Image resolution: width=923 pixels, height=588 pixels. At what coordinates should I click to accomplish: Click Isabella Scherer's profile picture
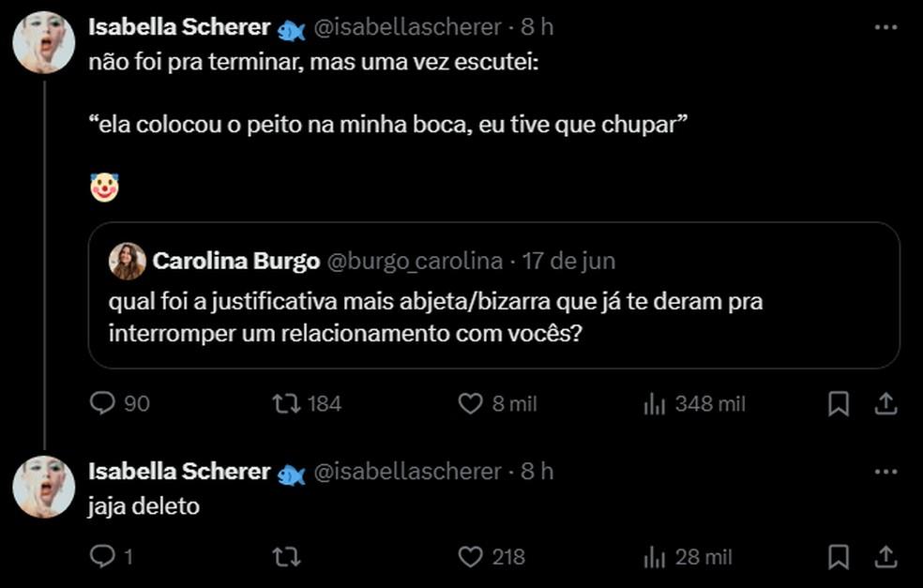click(x=41, y=41)
